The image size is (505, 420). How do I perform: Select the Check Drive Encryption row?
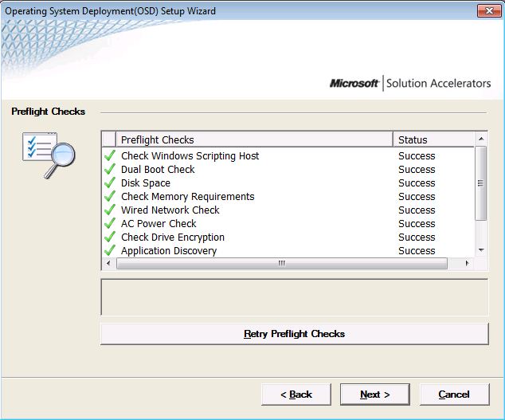288,237
